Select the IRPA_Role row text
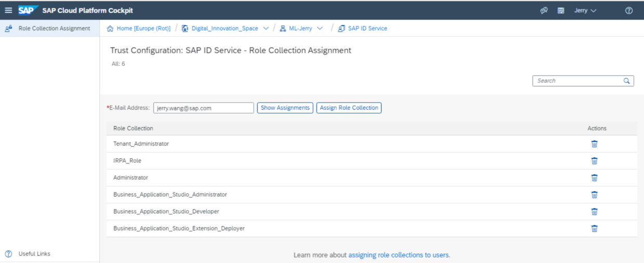Screen dimensions: 644x263 [x=127, y=161]
